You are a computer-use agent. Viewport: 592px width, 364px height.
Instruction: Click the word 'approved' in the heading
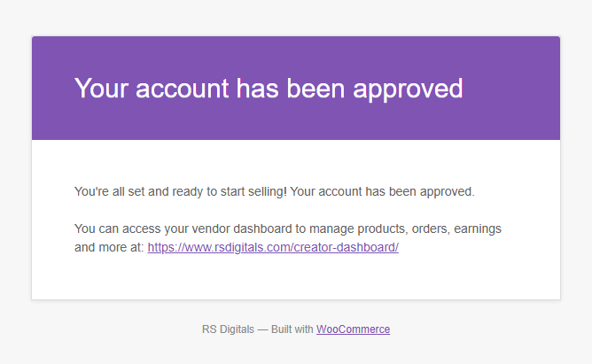tap(408, 90)
